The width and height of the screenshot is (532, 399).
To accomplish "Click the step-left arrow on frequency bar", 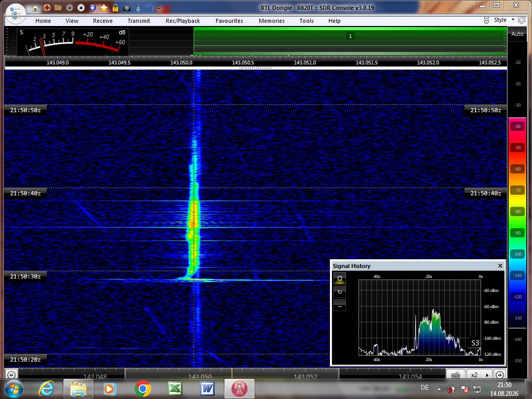I will [x=11, y=375].
